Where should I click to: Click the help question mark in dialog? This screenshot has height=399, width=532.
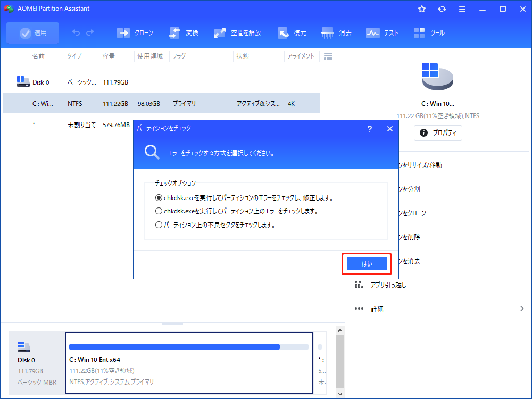(370, 129)
